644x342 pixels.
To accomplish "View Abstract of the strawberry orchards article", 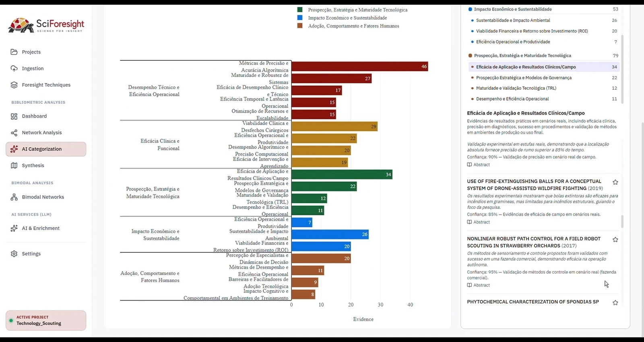I will (479, 285).
